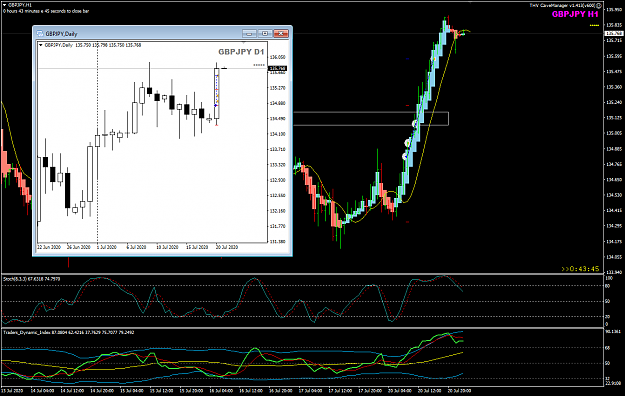The height and width of the screenshot is (396, 625).
Task: Click the 68 level on TDI scale
Action: (608, 348)
